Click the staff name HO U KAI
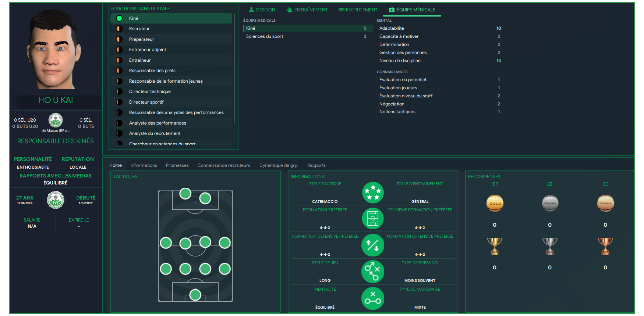644x316 pixels. tap(56, 100)
